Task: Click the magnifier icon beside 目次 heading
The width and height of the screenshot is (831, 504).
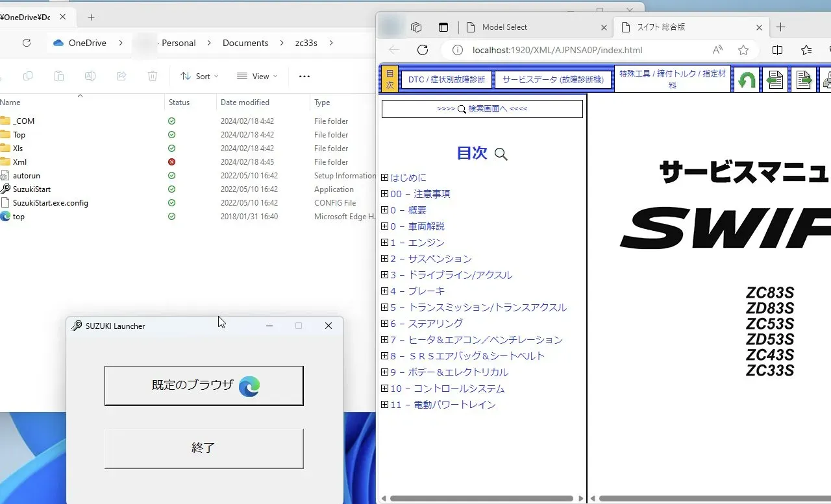Action: 501,154
